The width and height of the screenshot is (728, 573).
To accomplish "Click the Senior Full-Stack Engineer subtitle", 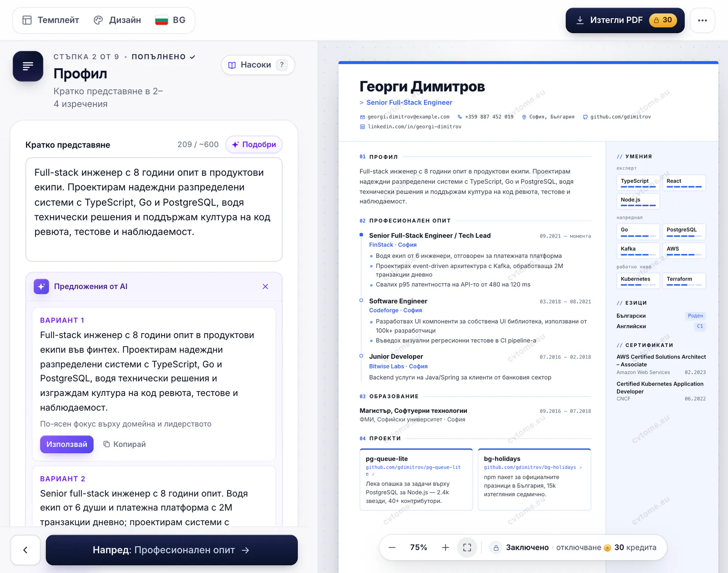I will coord(409,102).
